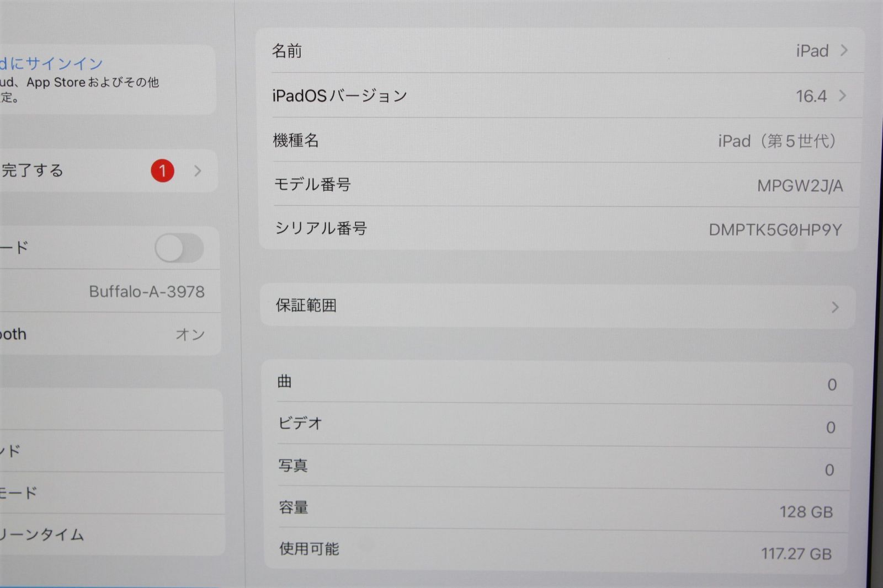
Task: Open the 名前 row chevron
Action: coord(844,51)
